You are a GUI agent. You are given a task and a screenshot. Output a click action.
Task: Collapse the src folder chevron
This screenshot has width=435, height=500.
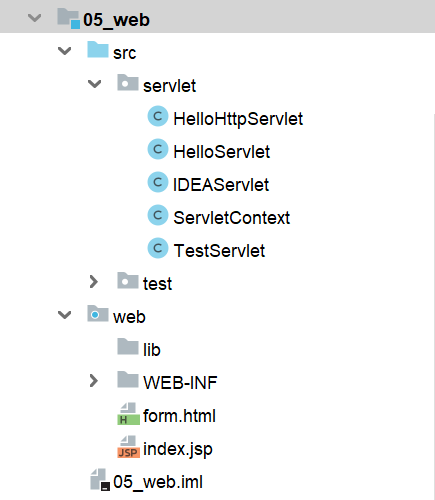[64, 51]
